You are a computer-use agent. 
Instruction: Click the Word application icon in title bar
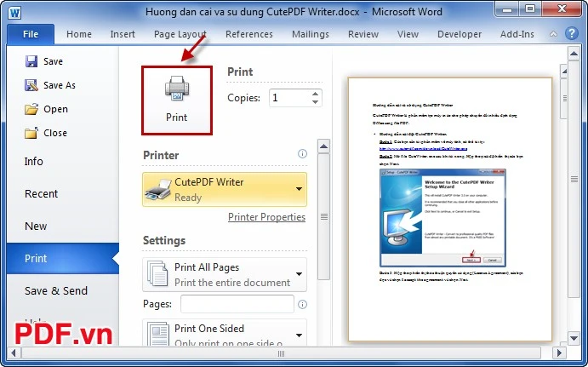click(14, 13)
